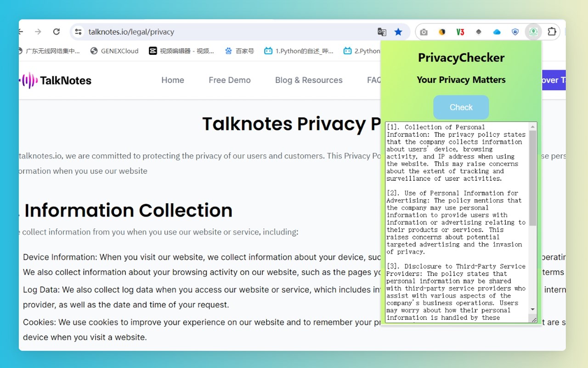
Task: Click the PrivacyChecker popup title
Action: pos(461,58)
